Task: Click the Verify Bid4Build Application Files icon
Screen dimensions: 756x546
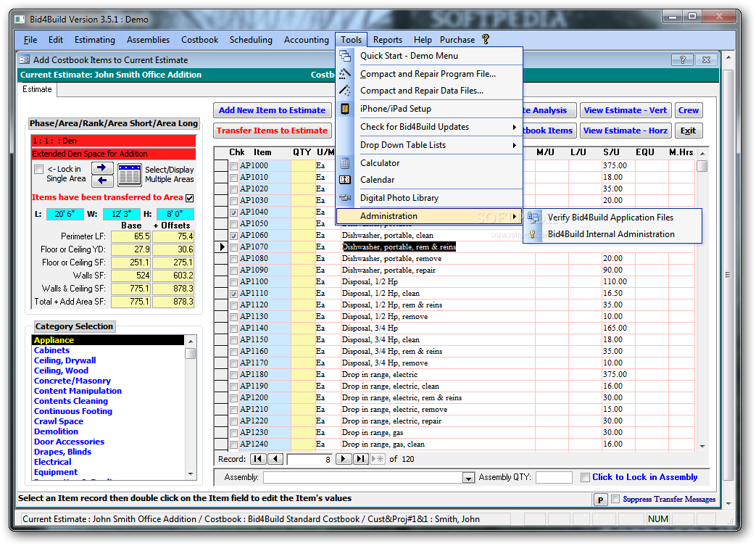Action: 533,218
